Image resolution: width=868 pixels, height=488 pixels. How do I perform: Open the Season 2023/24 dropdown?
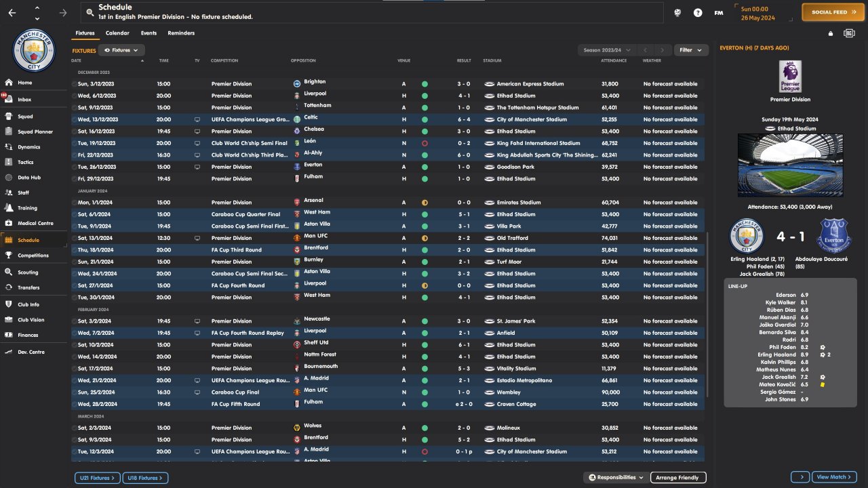coord(607,50)
